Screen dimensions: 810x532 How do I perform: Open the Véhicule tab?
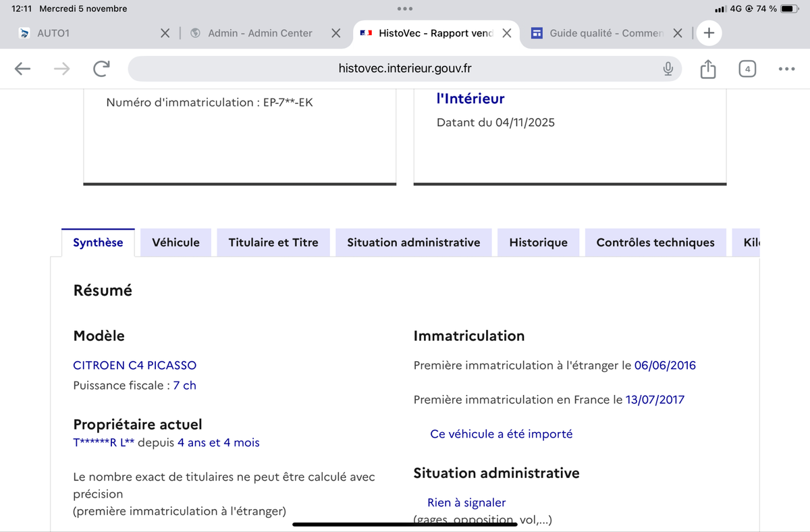coord(175,242)
